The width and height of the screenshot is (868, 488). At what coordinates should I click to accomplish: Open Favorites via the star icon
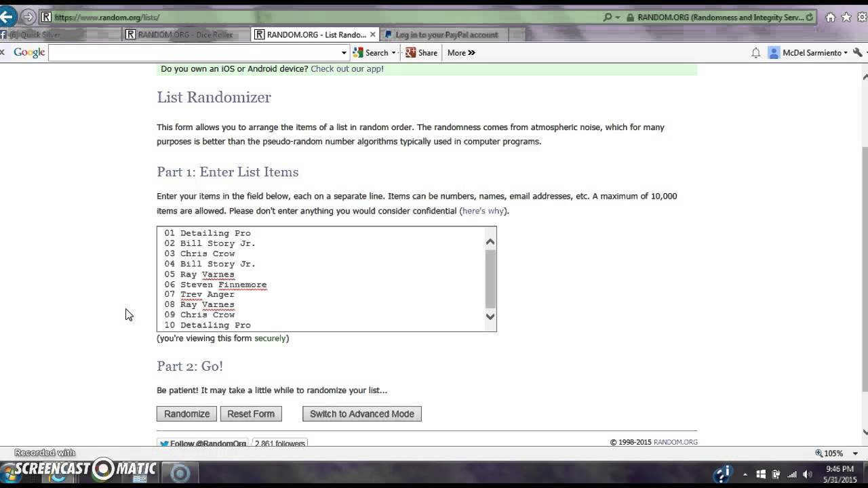pos(846,18)
